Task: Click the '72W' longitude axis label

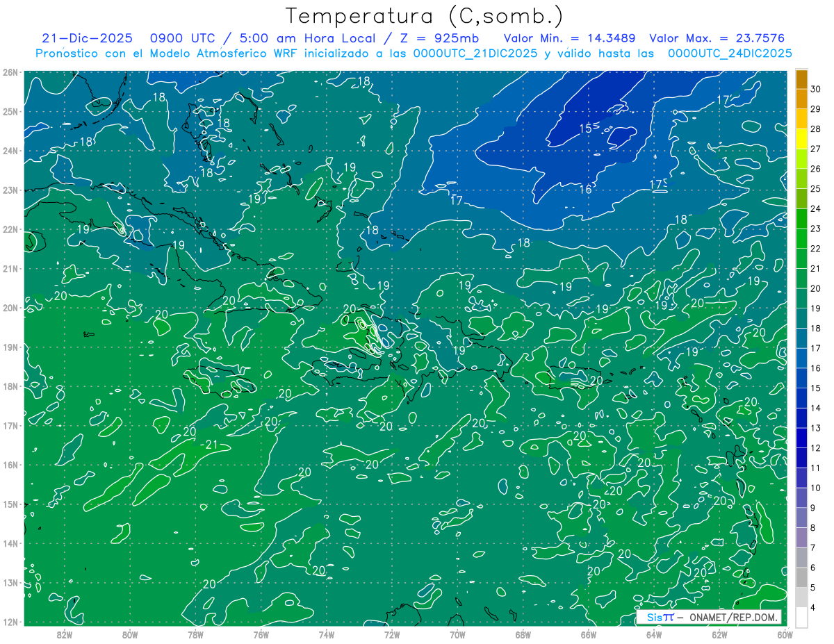Action: (x=392, y=635)
